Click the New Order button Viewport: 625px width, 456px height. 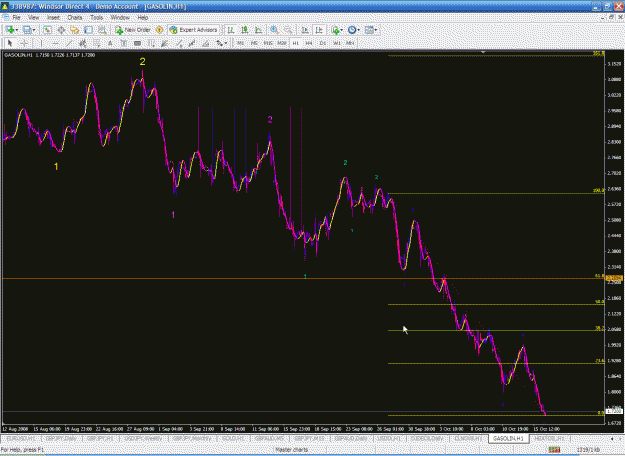click(x=133, y=30)
